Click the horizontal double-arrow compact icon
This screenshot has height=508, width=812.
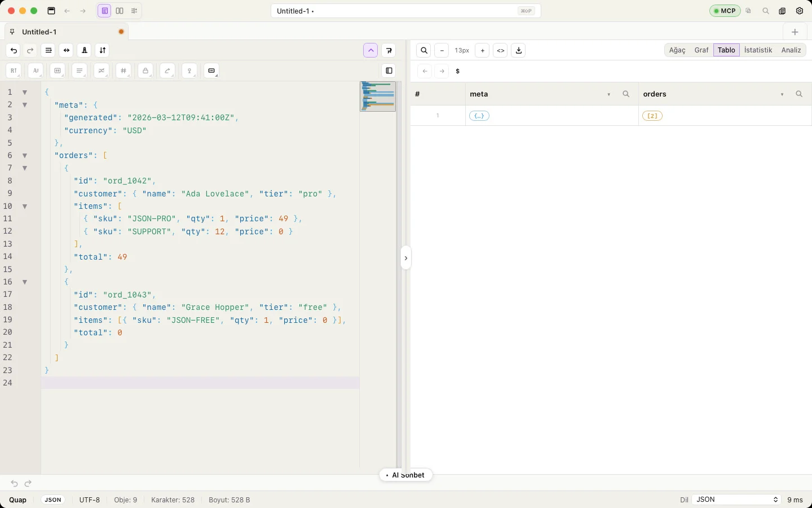click(67, 50)
